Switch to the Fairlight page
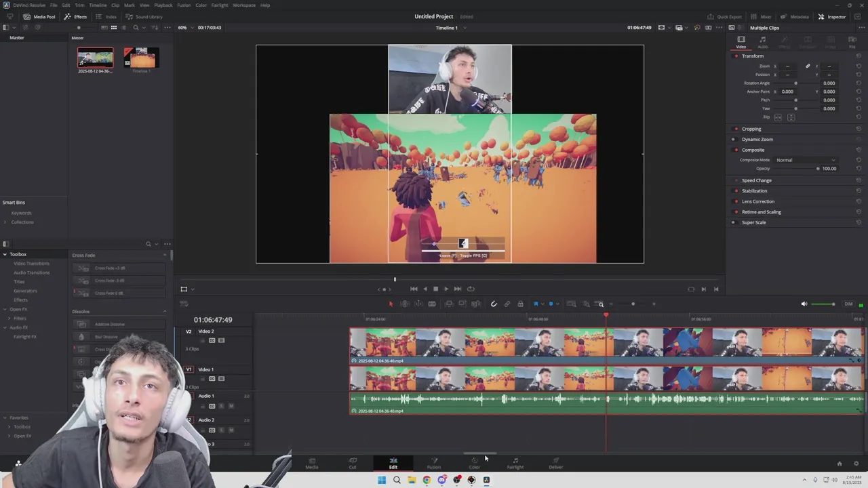Image resolution: width=868 pixels, height=488 pixels. point(515,463)
